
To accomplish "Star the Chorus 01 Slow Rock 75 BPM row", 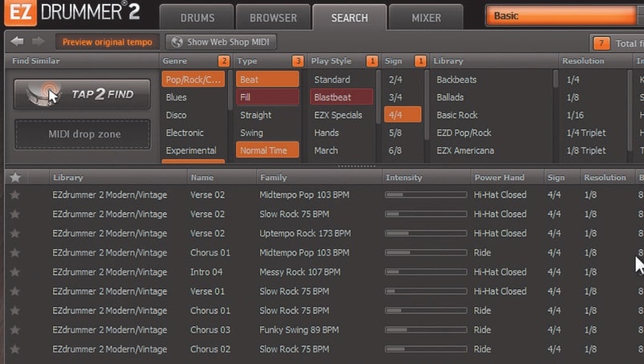I will (15, 311).
